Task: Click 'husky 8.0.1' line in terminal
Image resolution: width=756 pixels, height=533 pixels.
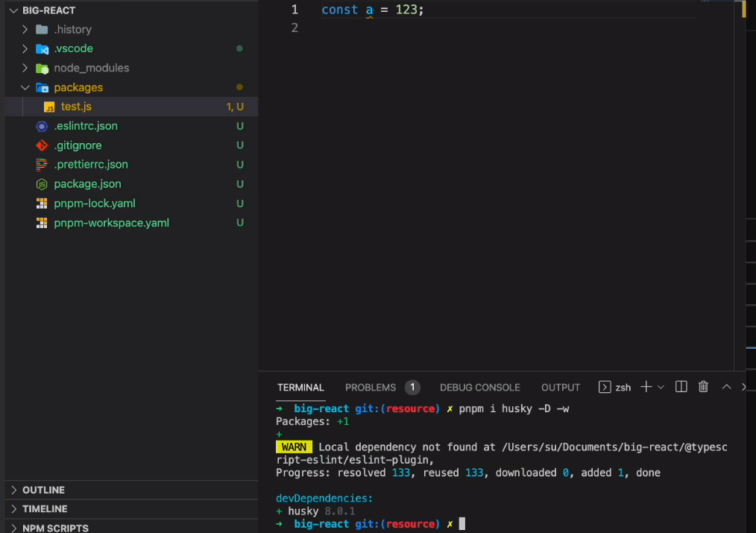Action: coord(315,511)
